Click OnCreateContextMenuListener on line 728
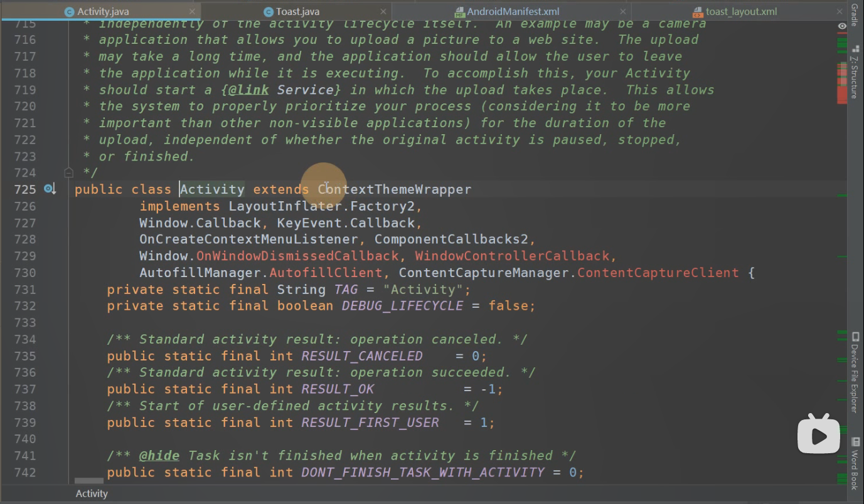The height and width of the screenshot is (504, 864). point(248,239)
